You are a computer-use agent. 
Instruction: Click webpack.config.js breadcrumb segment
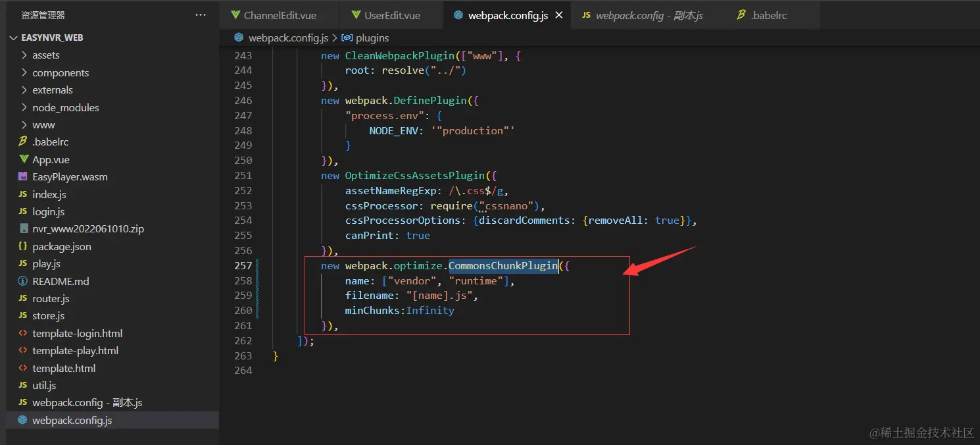coord(287,38)
